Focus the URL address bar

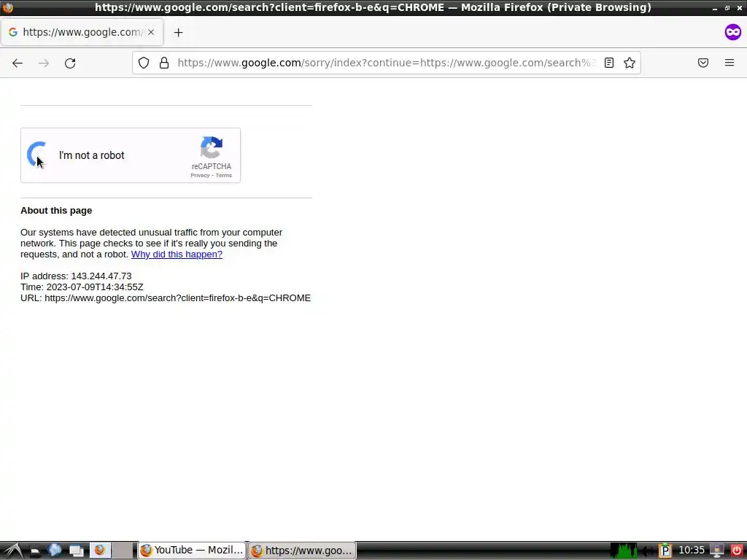point(386,63)
